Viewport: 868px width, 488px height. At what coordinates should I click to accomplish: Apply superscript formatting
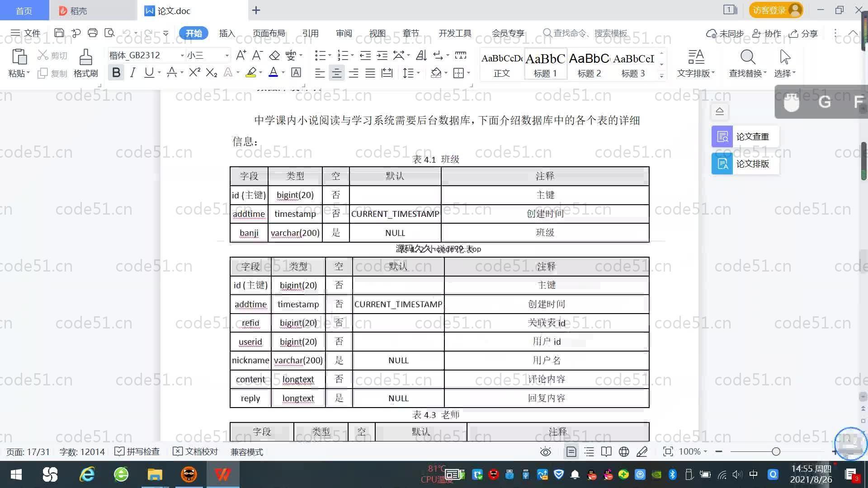pyautogui.click(x=194, y=73)
